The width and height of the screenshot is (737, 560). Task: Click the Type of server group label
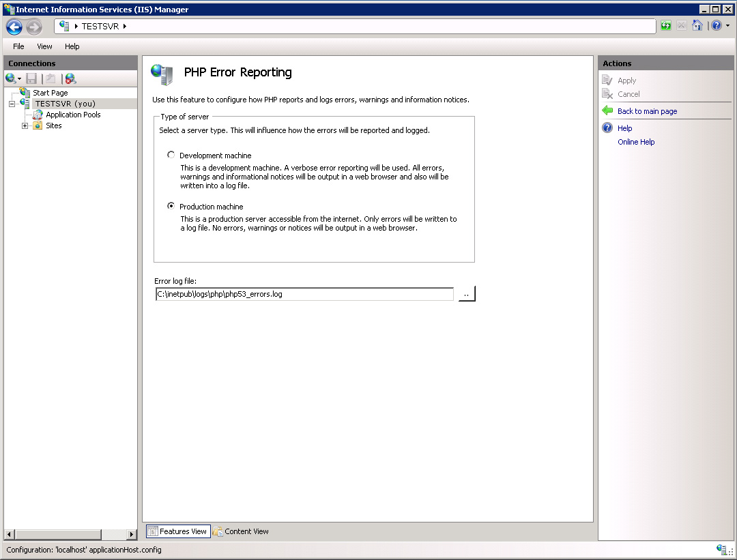[185, 117]
